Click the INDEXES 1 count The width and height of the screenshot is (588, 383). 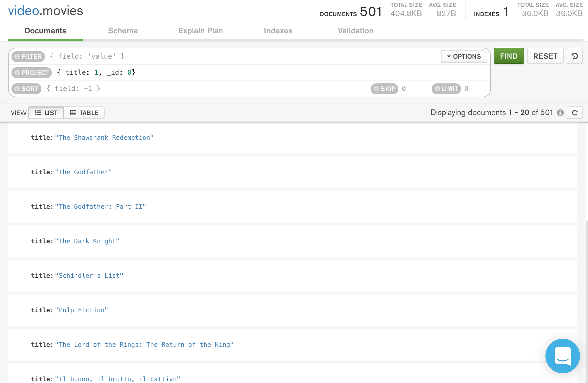[491, 12]
